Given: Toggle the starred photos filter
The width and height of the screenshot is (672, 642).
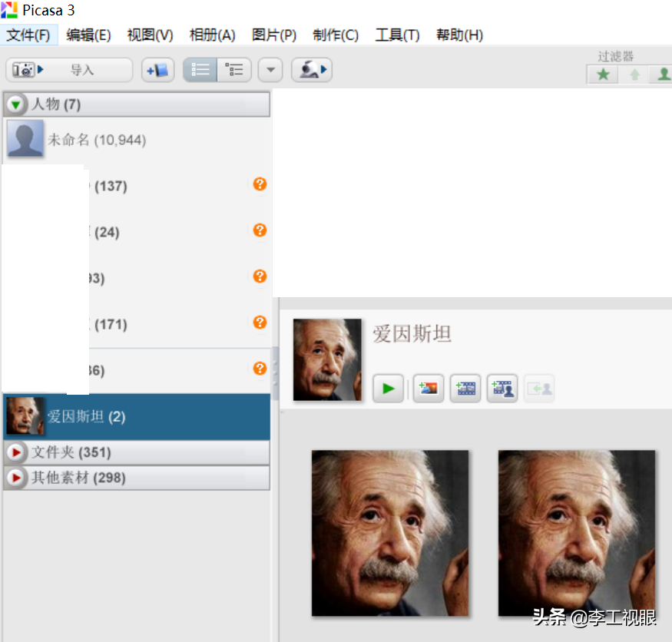Looking at the screenshot, I should [x=604, y=74].
